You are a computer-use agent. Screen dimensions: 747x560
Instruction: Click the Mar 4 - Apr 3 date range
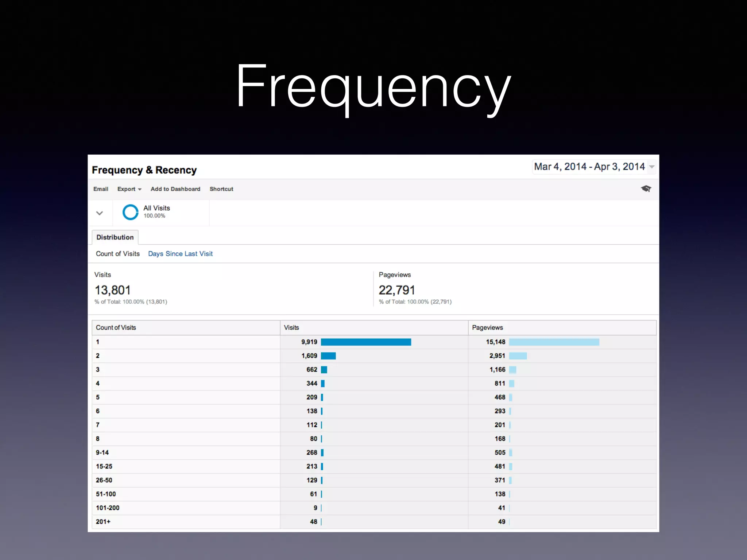(589, 167)
